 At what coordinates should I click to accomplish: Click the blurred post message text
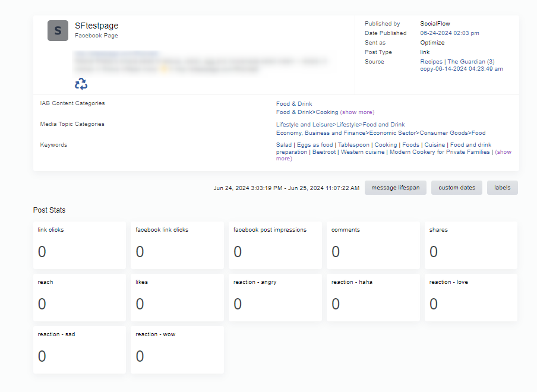pyautogui.click(x=202, y=62)
